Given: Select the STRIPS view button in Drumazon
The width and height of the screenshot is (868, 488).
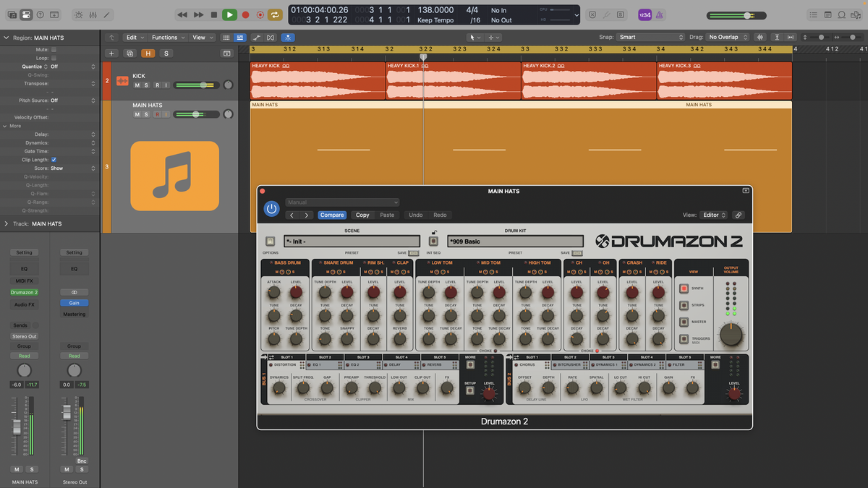Looking at the screenshot, I should (684, 305).
